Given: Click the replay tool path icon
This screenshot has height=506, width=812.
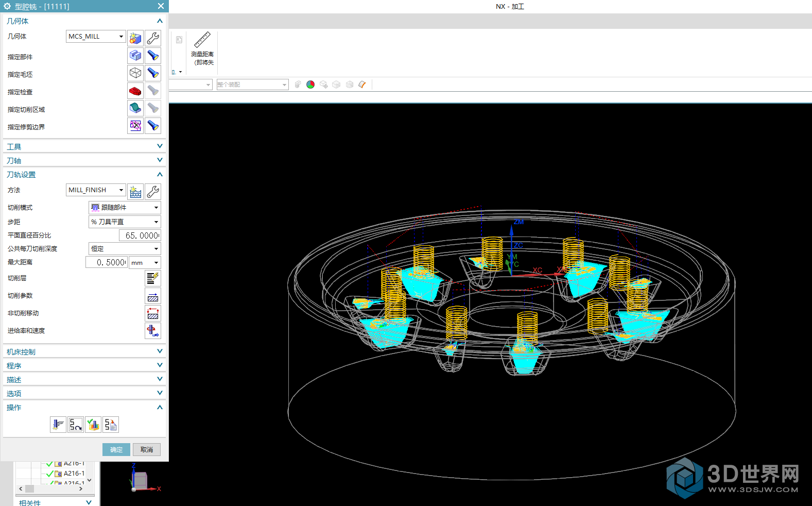Looking at the screenshot, I should (76, 425).
